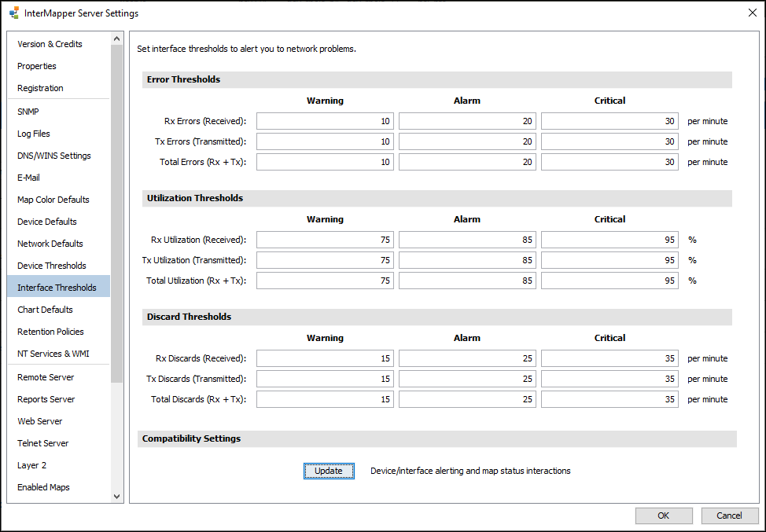Open Enabled Maps settings

point(42,486)
